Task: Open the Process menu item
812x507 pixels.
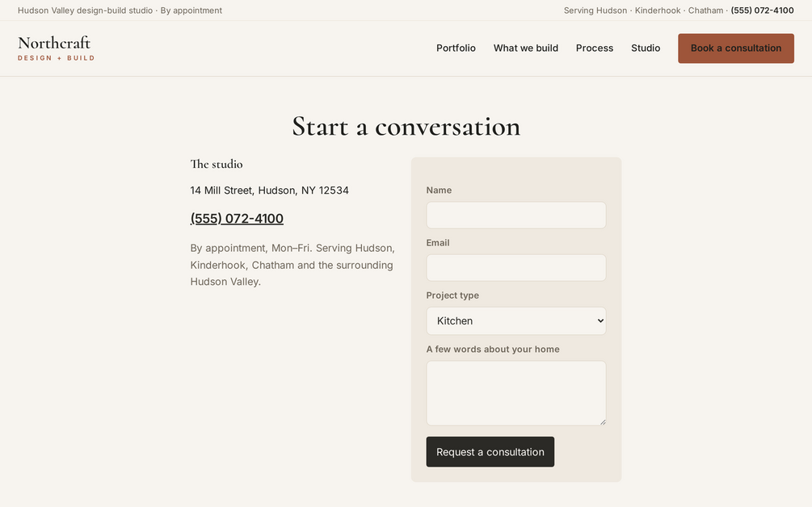Action: (595, 48)
